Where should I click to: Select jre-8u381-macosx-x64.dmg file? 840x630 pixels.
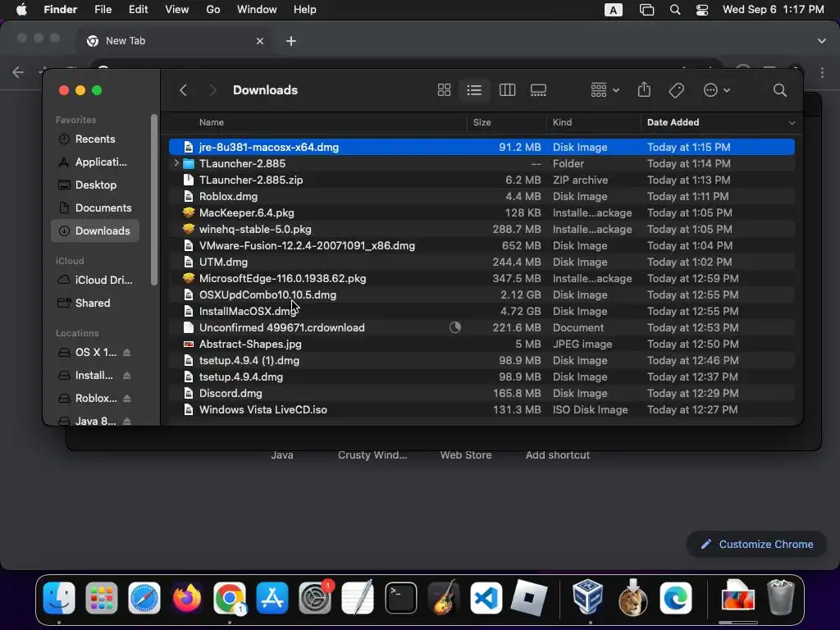click(482, 148)
